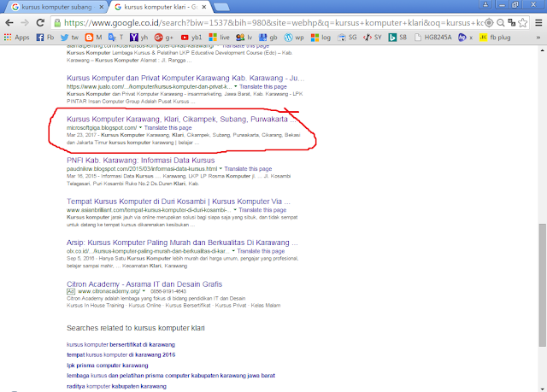Click 'Translate this page' for paudnikw result
The image size is (547, 392).
248,169
